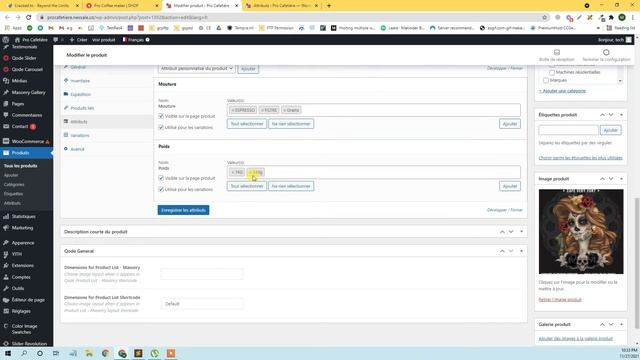Click Retirer l'image produit link
640x360 pixels.
560,300
